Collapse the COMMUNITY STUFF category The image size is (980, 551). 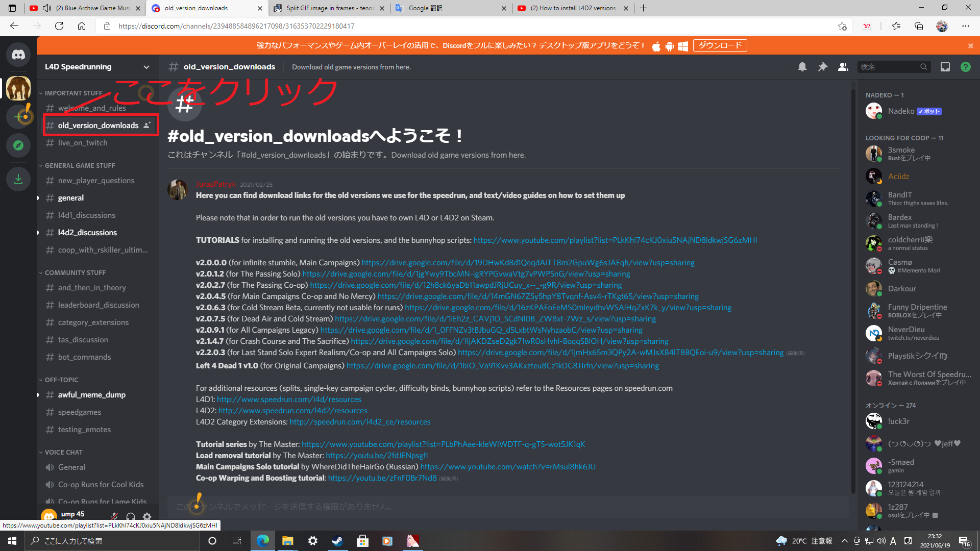75,272
